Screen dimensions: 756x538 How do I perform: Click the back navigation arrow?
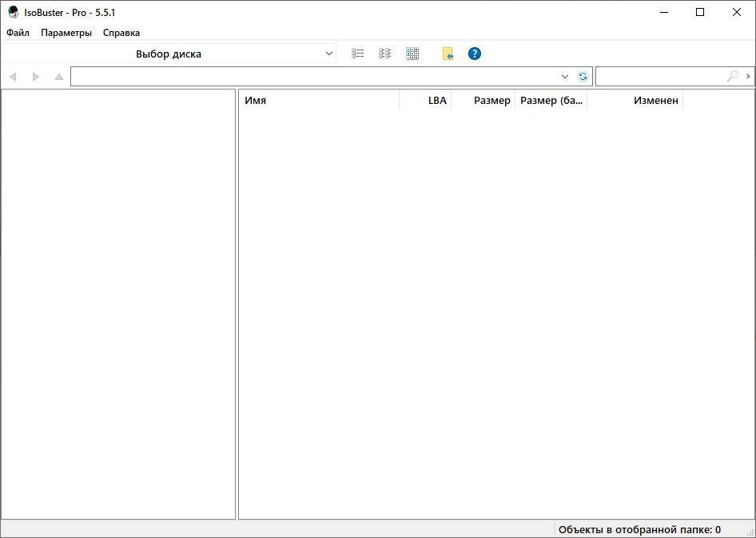coord(13,77)
